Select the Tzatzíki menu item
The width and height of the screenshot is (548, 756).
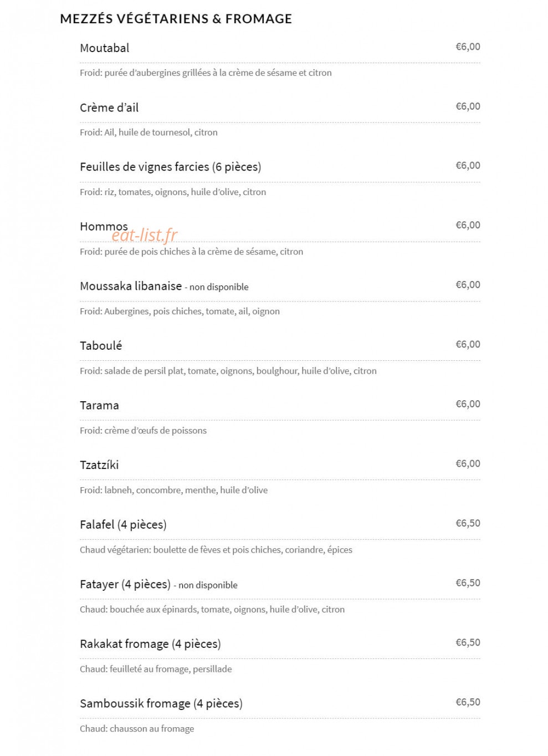point(99,465)
